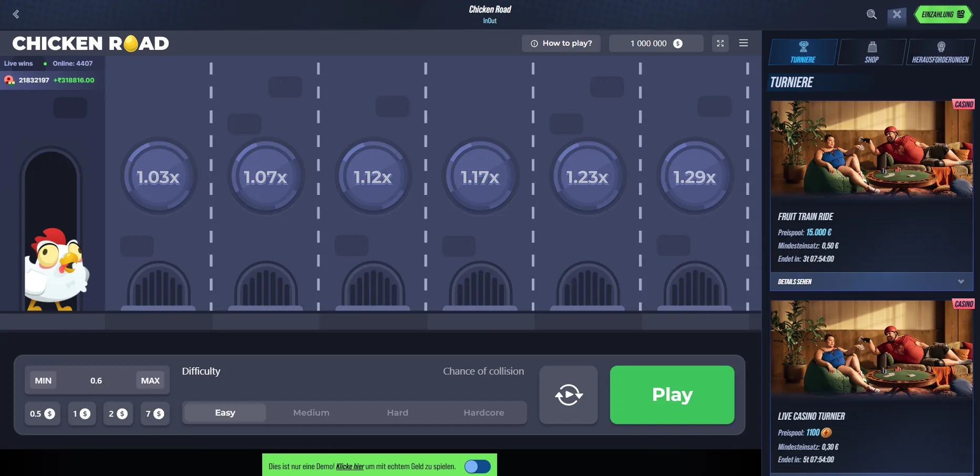980x476 pixels.
Task: Click the bet amount field showing 0.6
Action: (x=96, y=380)
